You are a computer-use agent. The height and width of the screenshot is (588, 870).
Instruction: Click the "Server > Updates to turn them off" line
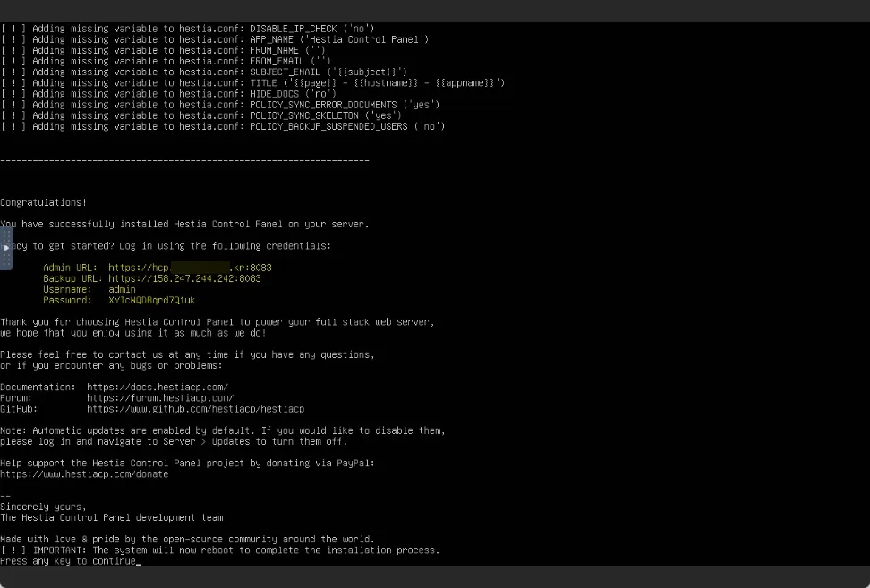pyautogui.click(x=174, y=441)
